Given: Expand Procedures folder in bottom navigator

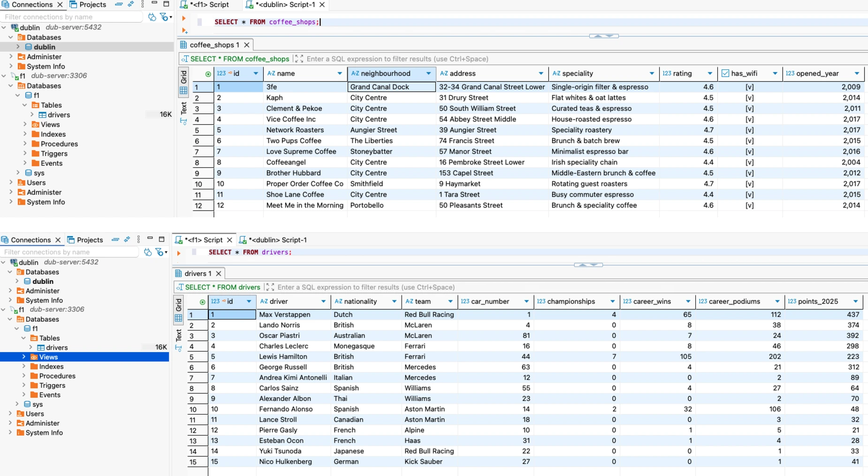Looking at the screenshot, I should (23, 376).
